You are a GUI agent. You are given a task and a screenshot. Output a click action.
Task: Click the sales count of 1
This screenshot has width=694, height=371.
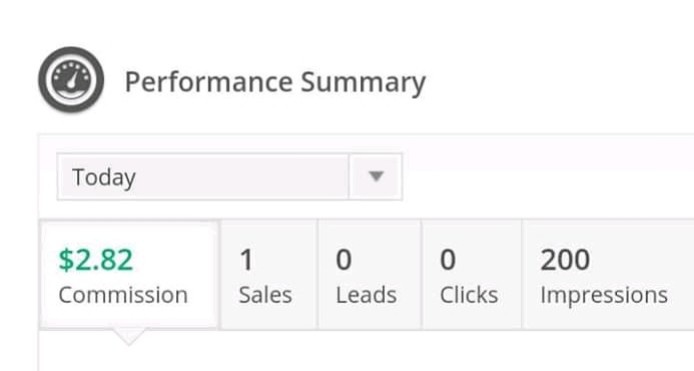tap(246, 259)
